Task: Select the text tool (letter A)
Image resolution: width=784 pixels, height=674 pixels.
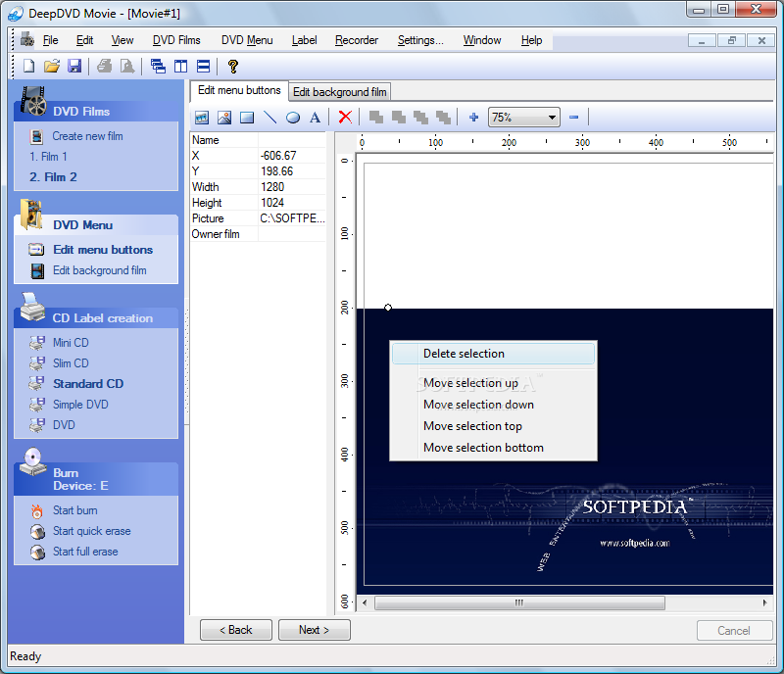Action: [315, 118]
